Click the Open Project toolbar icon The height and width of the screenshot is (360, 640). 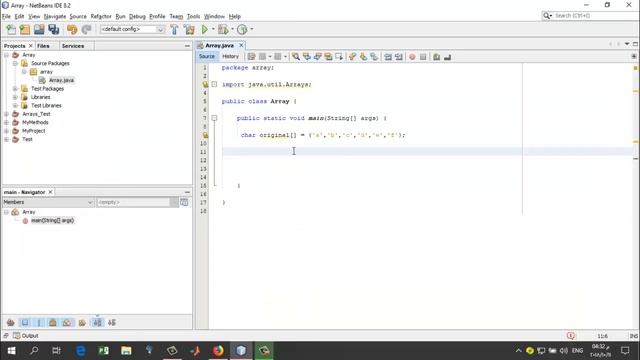tap(39, 29)
